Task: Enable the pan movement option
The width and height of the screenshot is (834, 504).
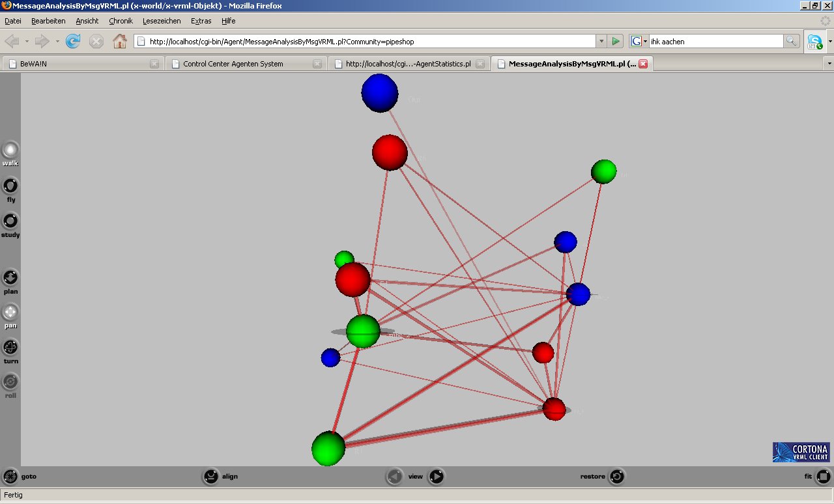Action: tap(10, 313)
